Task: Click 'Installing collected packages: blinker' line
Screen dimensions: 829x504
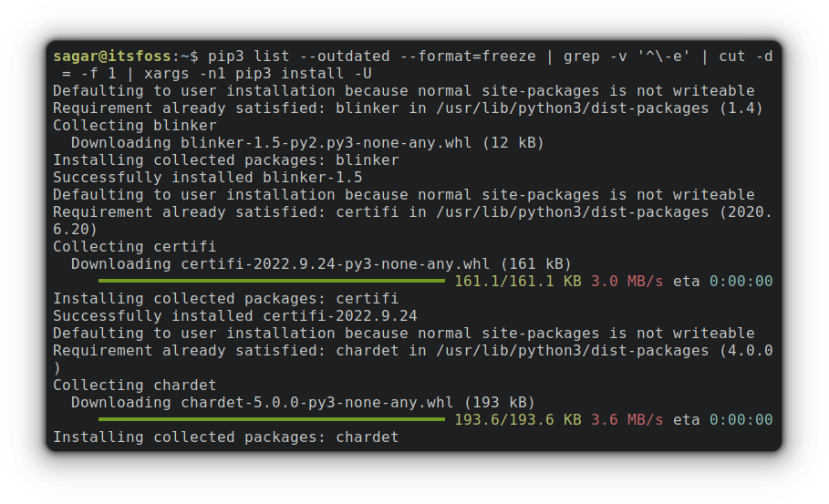Action: pos(225,160)
